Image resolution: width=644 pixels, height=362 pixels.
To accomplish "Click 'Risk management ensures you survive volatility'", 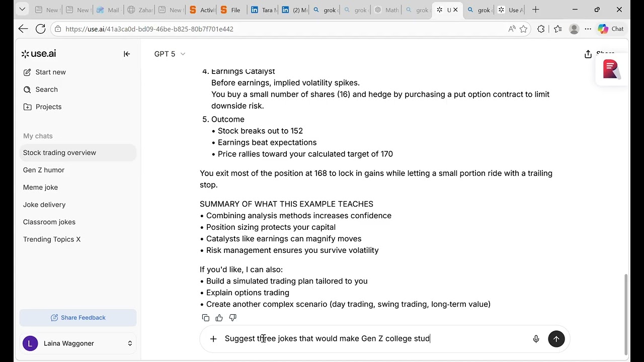I will 292,250.
